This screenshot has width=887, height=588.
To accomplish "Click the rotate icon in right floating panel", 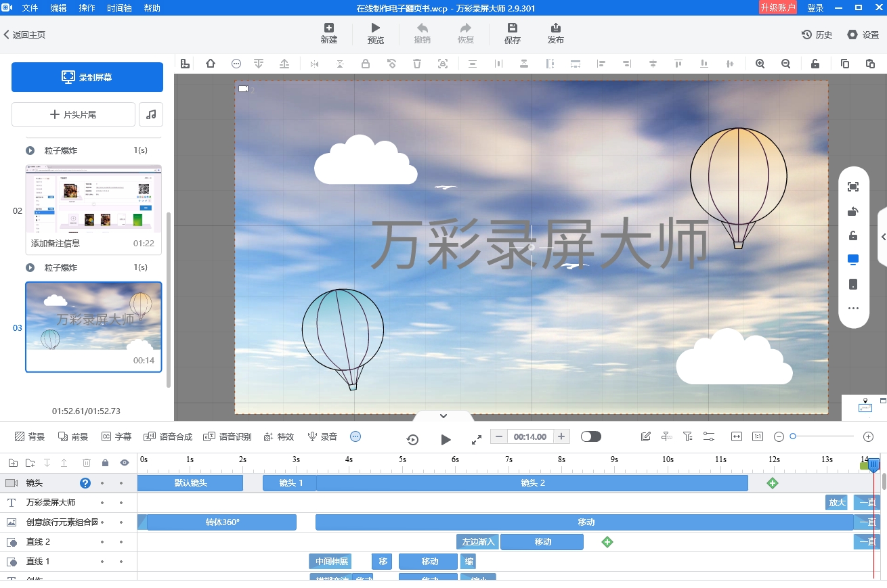I will [x=853, y=211].
